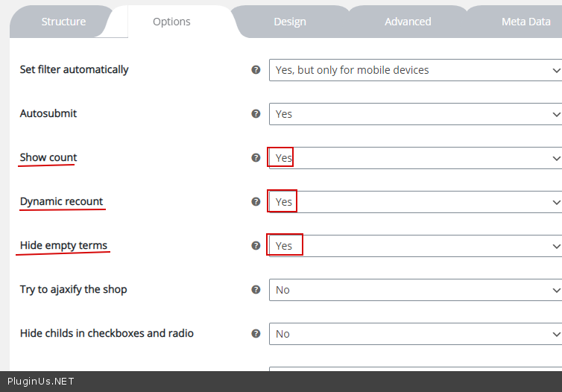Open the Advanced tab

(408, 22)
